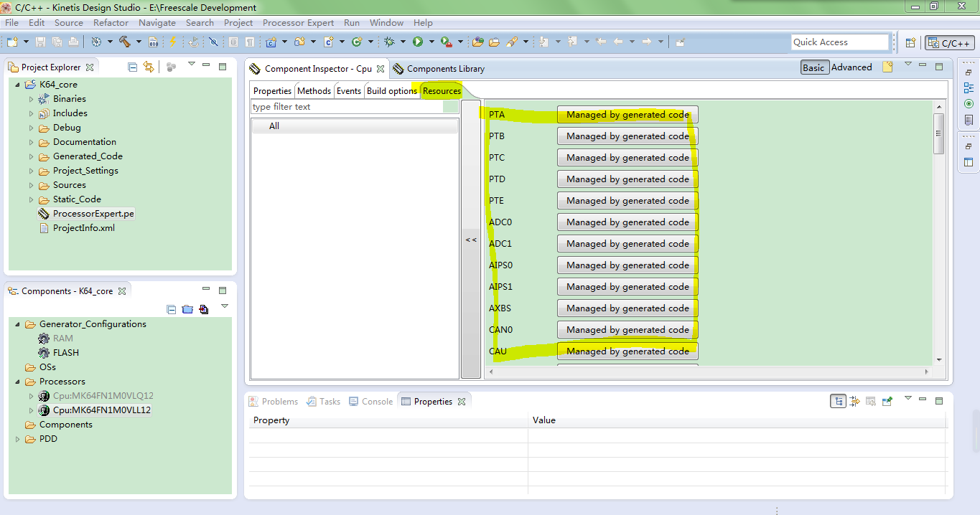Open the Build options tab
The width and height of the screenshot is (980, 515).
pyautogui.click(x=391, y=91)
